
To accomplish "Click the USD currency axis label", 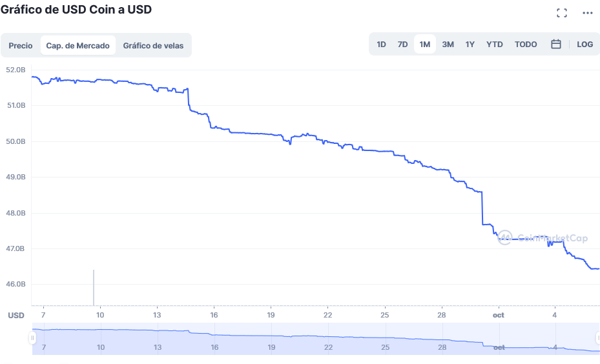I will tap(16, 315).
